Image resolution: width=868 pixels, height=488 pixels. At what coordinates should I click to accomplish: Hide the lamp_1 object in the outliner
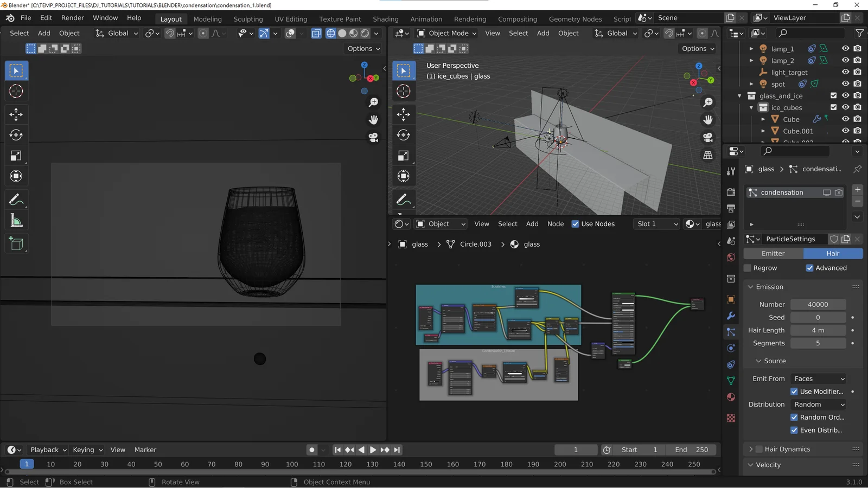[x=845, y=48]
